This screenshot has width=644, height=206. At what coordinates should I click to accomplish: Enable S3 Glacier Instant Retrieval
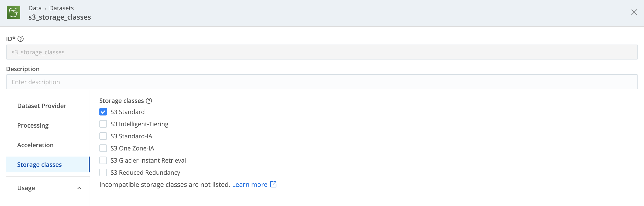(103, 160)
